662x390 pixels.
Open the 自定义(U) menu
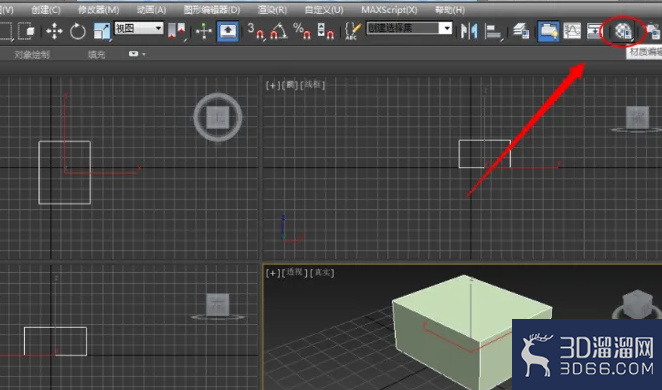[x=324, y=10]
